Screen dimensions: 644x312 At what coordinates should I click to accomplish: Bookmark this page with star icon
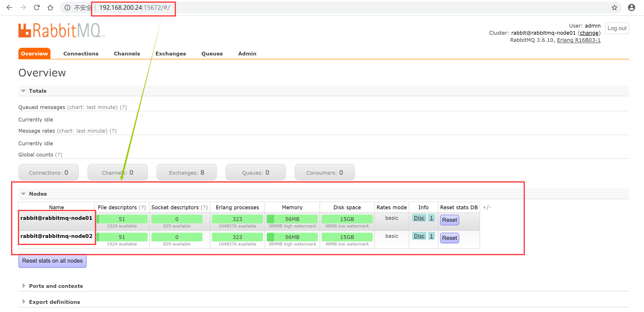point(614,7)
